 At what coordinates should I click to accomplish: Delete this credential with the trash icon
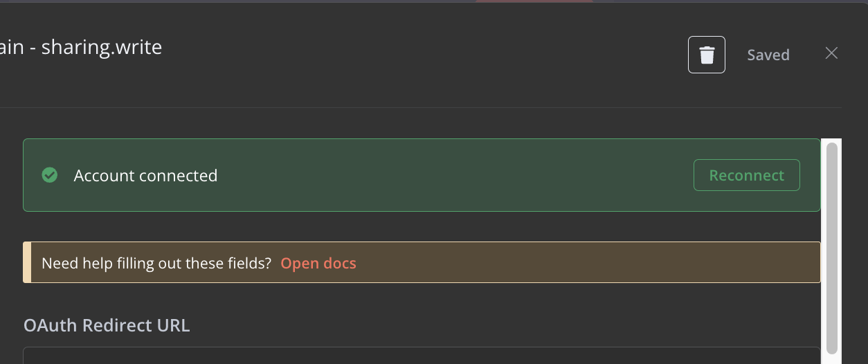(706, 55)
